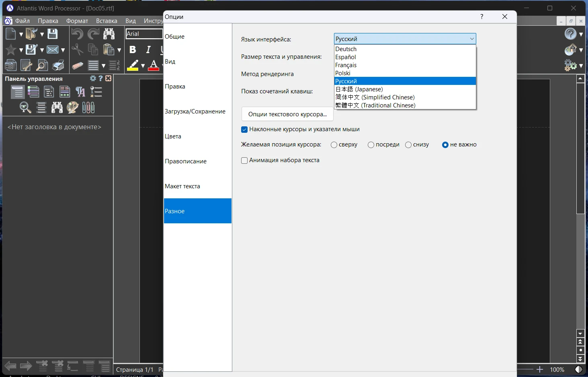Click the paper clips icon in control panel

pyautogui.click(x=88, y=107)
